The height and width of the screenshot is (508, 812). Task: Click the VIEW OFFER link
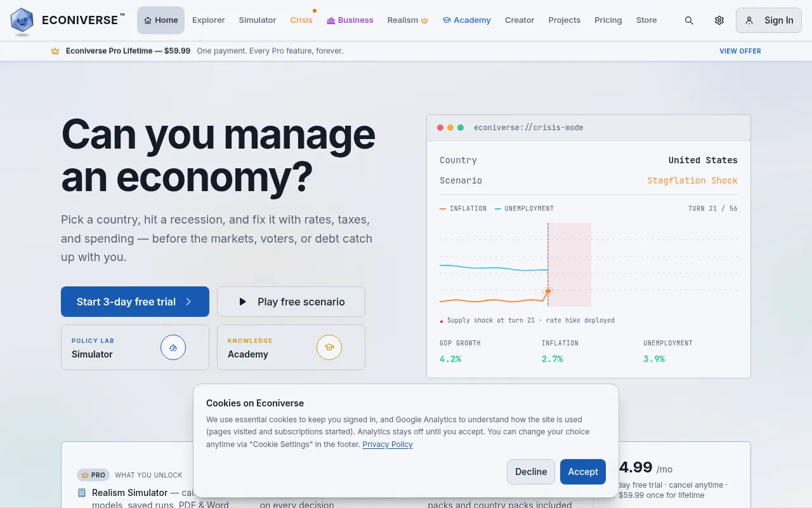[x=740, y=51]
